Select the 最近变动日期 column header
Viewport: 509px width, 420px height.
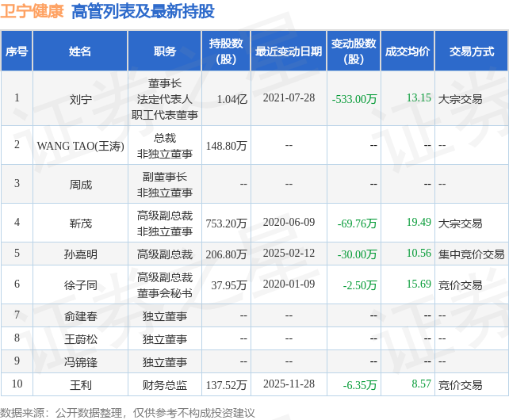(x=289, y=51)
